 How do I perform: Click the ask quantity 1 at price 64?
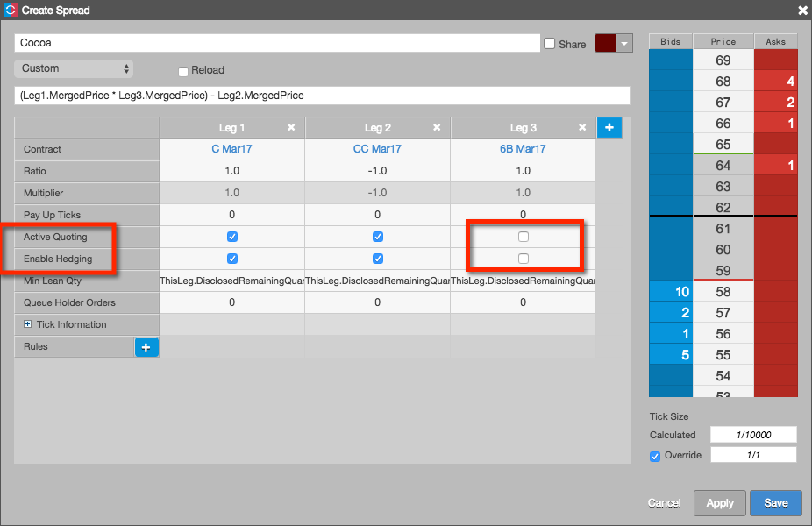[776, 166]
